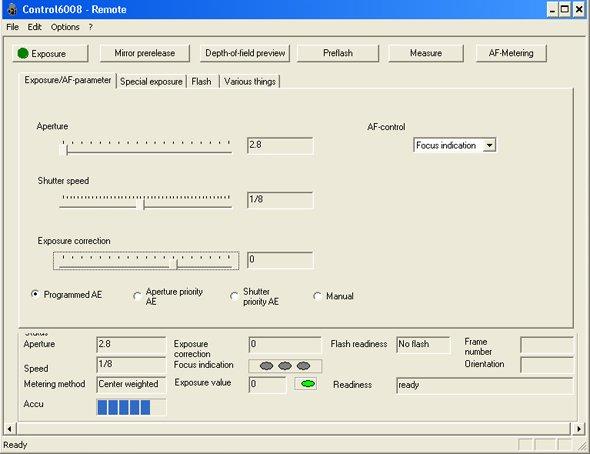This screenshot has width=590, height=454.
Task: Click the window resize grip corner
Action: [581, 445]
